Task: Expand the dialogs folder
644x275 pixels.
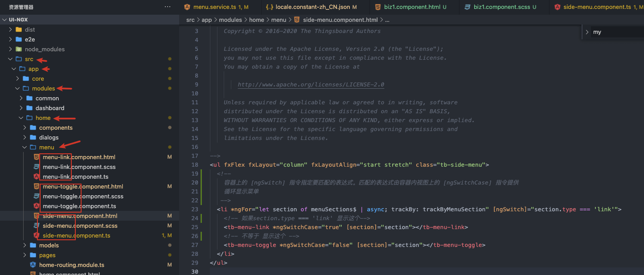Action: tap(25, 137)
